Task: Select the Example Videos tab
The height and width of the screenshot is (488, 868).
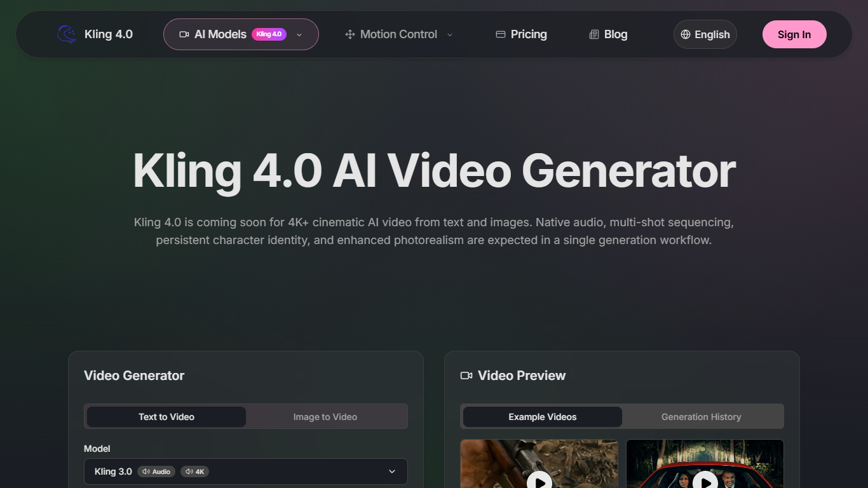Action: pos(543,417)
